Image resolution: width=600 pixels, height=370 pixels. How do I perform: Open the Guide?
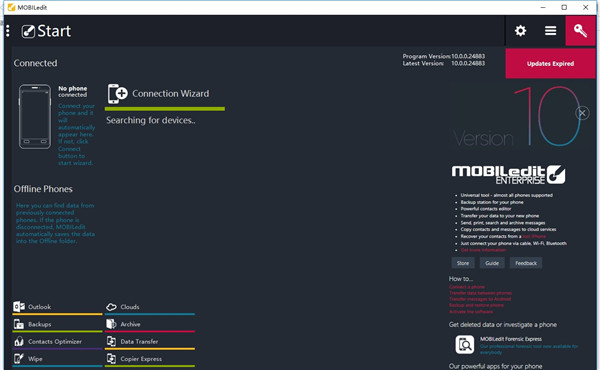click(x=492, y=263)
